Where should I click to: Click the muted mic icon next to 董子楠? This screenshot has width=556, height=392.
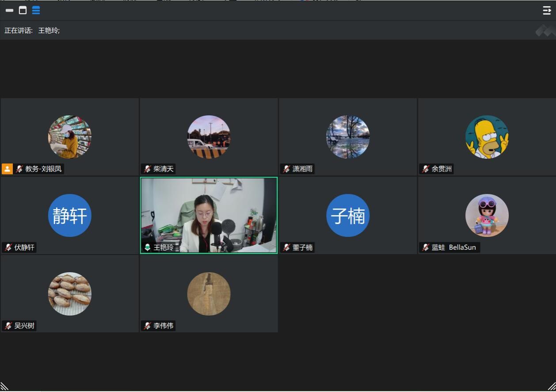[286, 247]
